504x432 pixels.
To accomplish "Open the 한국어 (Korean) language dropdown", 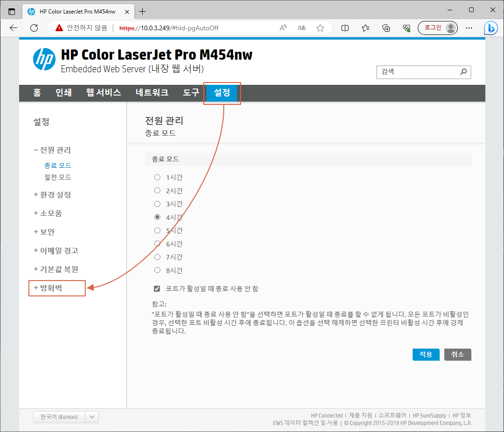I will click(x=66, y=417).
